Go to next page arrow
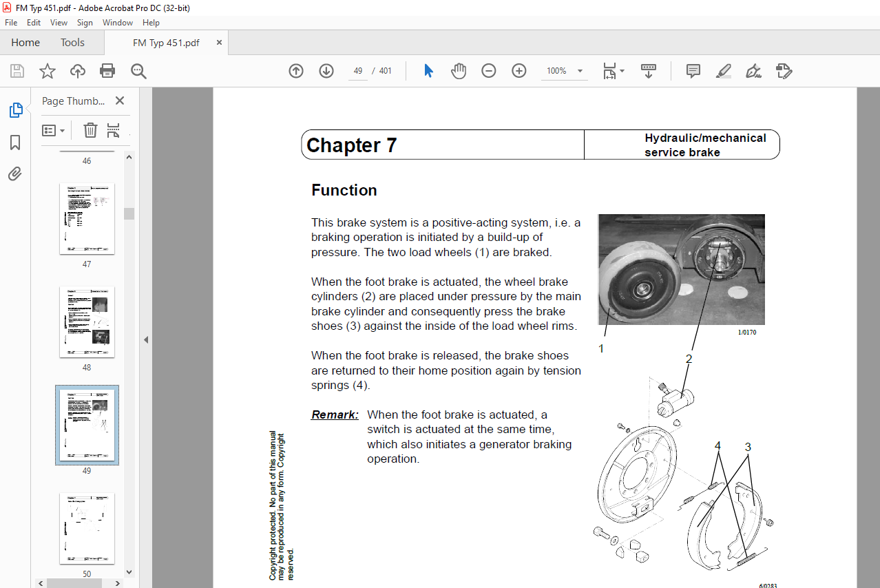Viewport: 880px width, 588px height. pos(326,71)
